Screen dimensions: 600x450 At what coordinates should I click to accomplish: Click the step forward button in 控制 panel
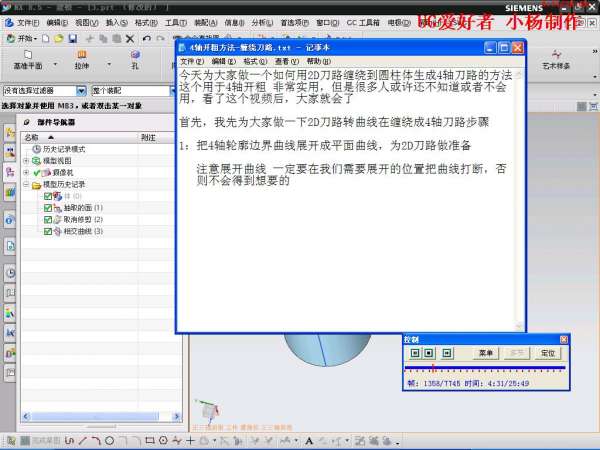point(447,353)
